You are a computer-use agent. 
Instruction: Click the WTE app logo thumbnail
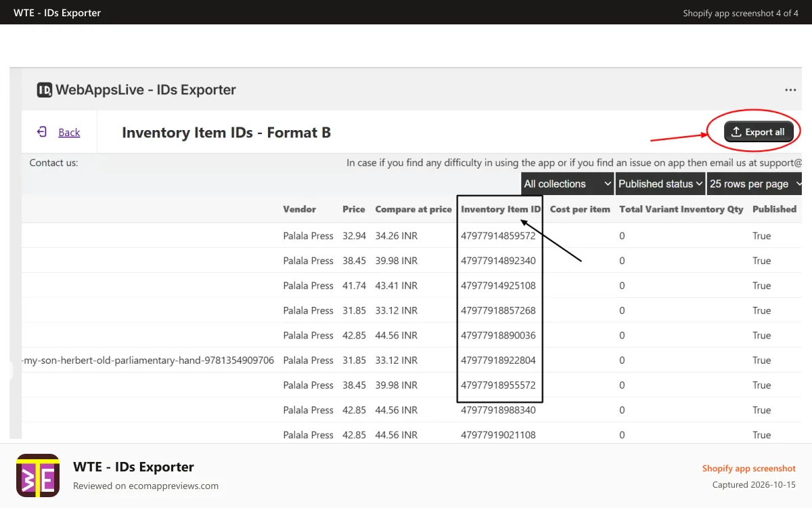coord(38,475)
